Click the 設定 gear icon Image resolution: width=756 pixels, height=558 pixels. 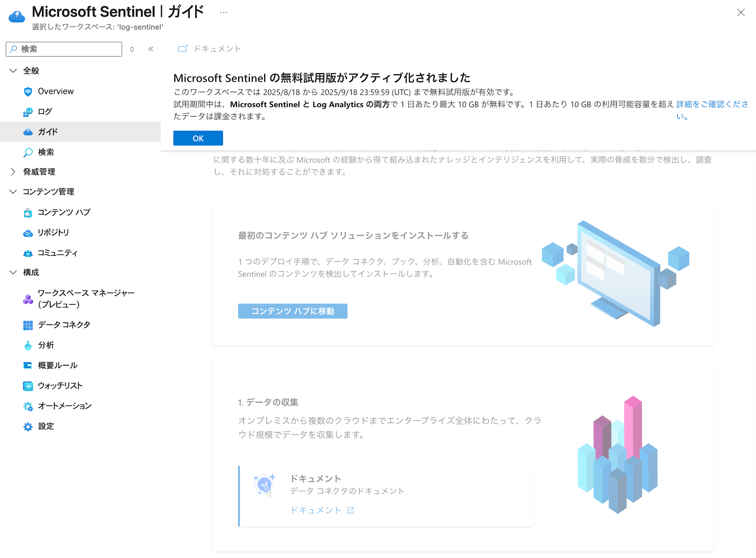pos(28,427)
